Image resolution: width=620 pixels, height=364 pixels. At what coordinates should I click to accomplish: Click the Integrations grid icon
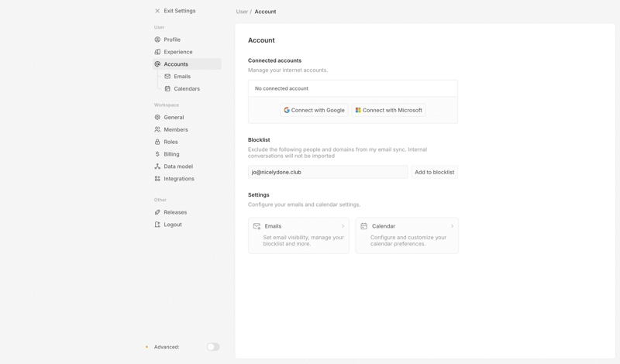(157, 179)
